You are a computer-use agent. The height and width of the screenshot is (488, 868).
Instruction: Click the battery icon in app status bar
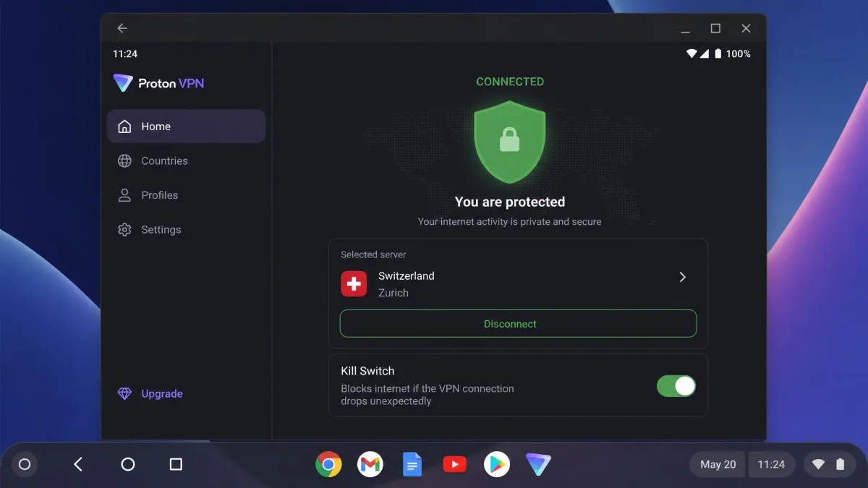(x=718, y=53)
